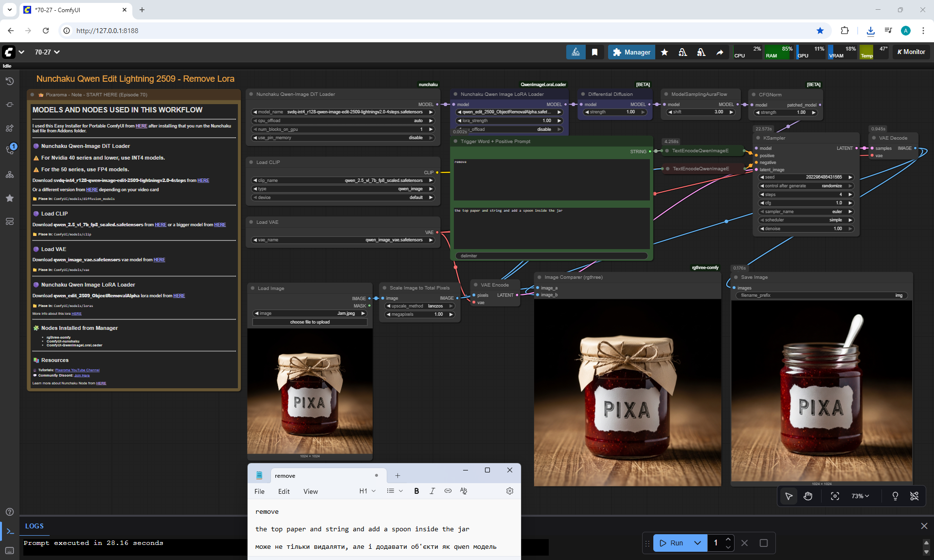This screenshot has height=560, width=934.
Task: Select the LOGS tab
Action: (x=35, y=526)
